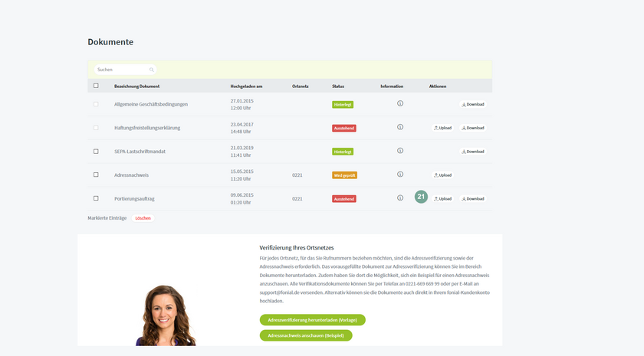
Task: Click the Allgemeine Geschäftsbedingungen document name
Action: (151, 104)
